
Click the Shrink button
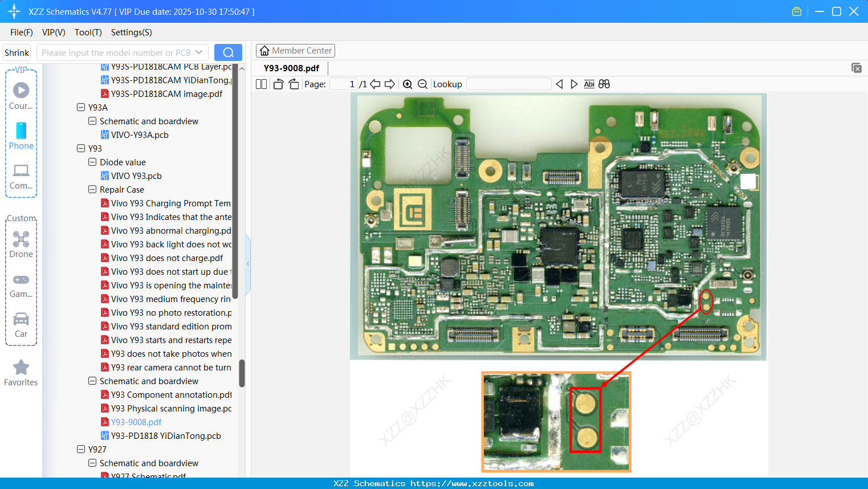tap(17, 52)
